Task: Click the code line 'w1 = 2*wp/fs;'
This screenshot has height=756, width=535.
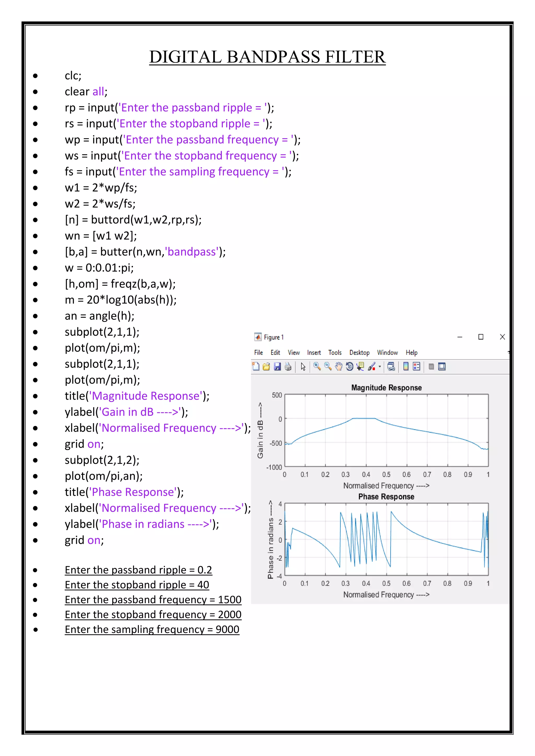Action: point(101,188)
